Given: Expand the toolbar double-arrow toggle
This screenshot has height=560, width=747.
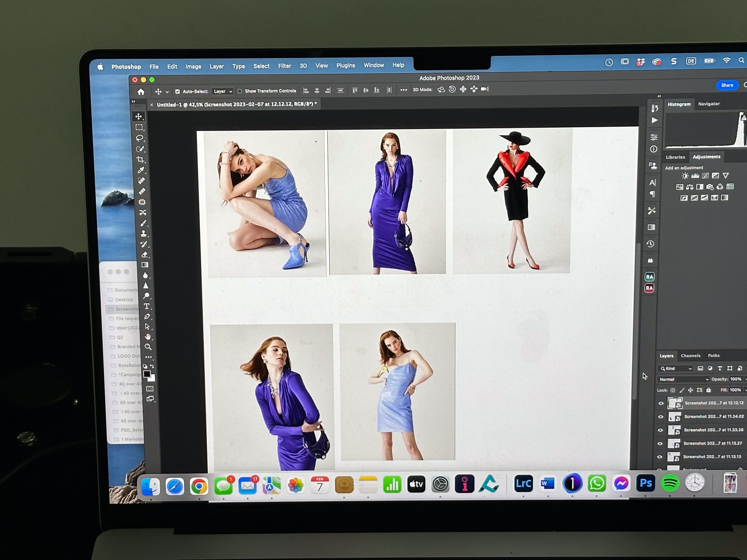Looking at the screenshot, I should (133, 101).
